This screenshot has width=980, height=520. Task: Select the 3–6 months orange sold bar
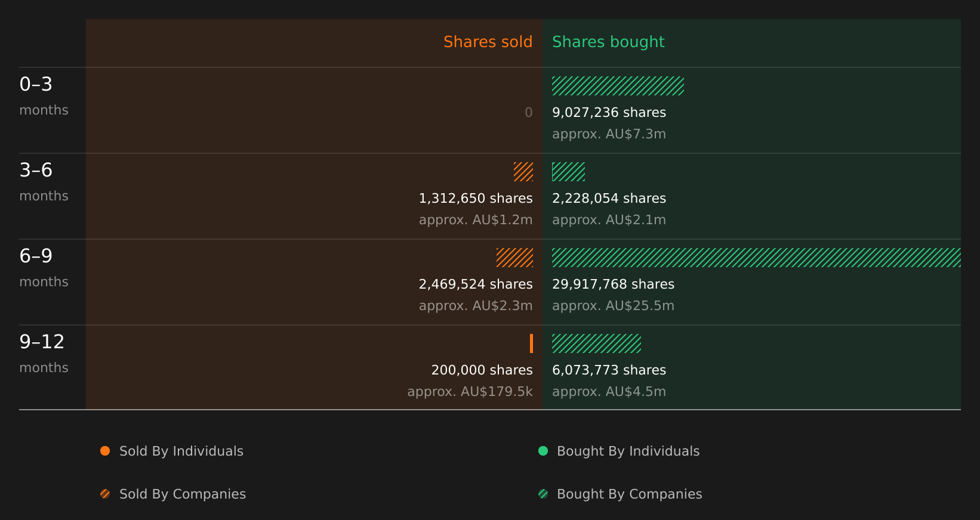tap(523, 172)
